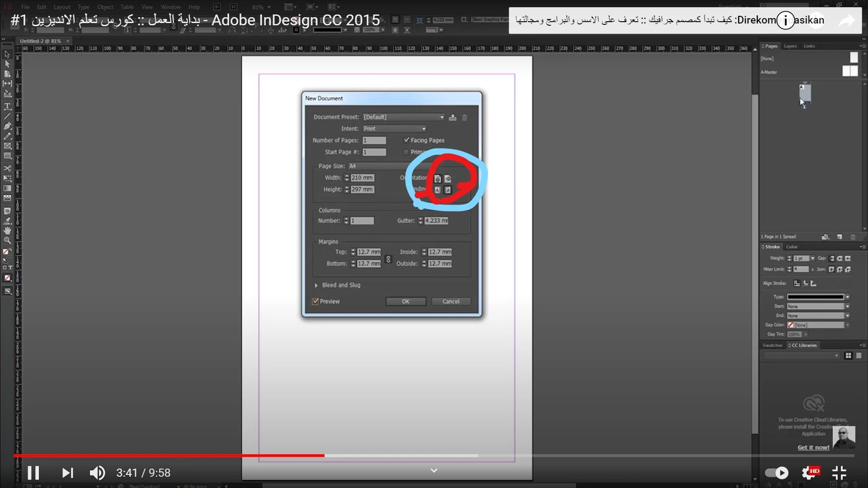Viewport: 868px width, 488px height.
Task: Click the Cancel button
Action: coord(451,301)
